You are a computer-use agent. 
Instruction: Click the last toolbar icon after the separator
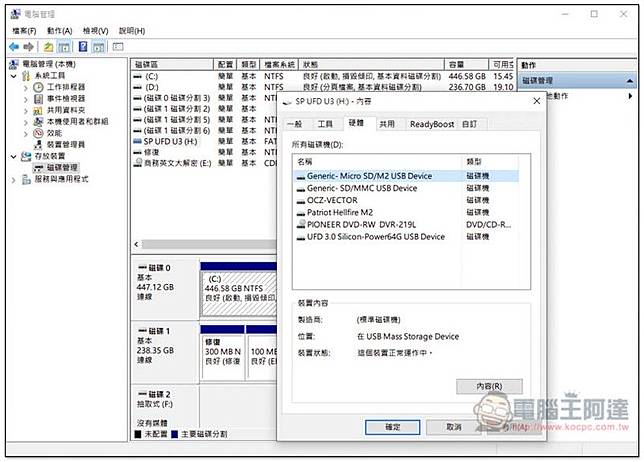pos(118,47)
